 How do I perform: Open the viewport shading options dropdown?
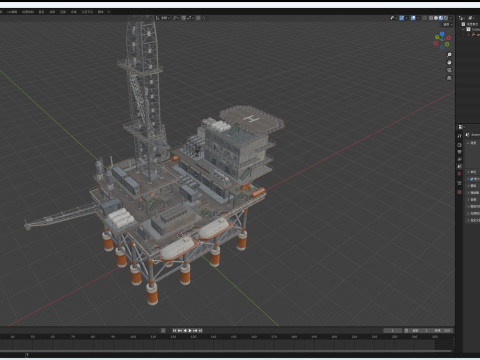click(x=451, y=18)
